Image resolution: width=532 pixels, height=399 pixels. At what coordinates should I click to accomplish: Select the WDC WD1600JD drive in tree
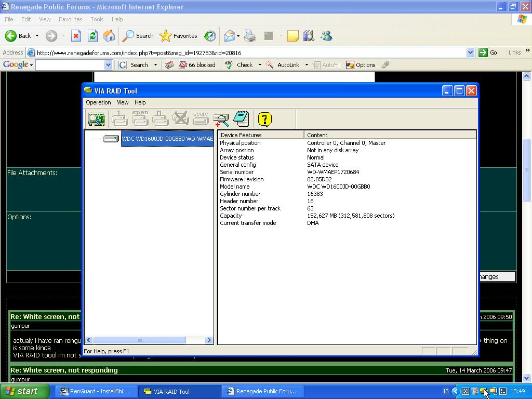click(167, 139)
